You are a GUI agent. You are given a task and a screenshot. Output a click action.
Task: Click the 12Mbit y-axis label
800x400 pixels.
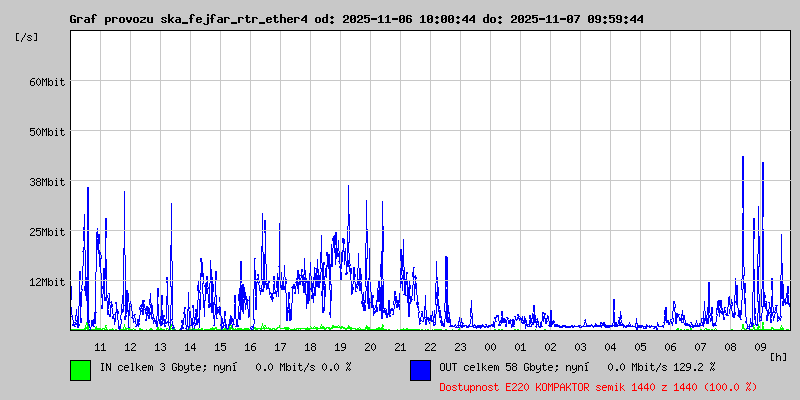point(46,281)
